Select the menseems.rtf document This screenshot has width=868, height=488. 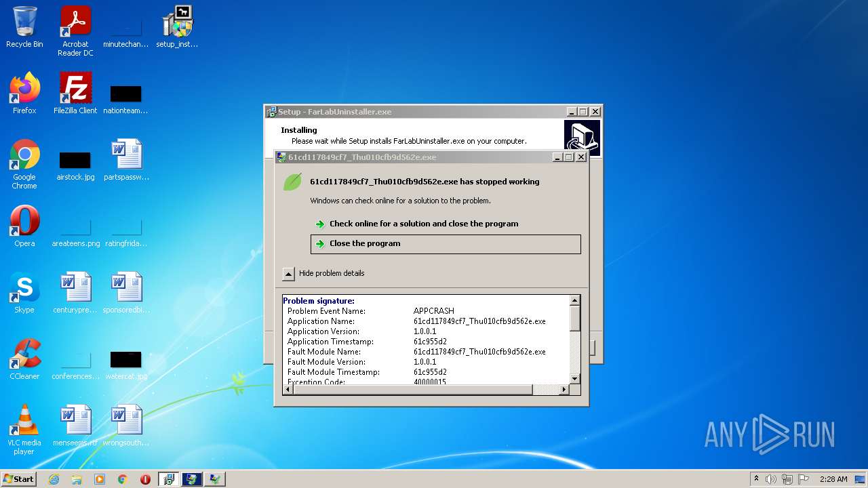pos(75,426)
